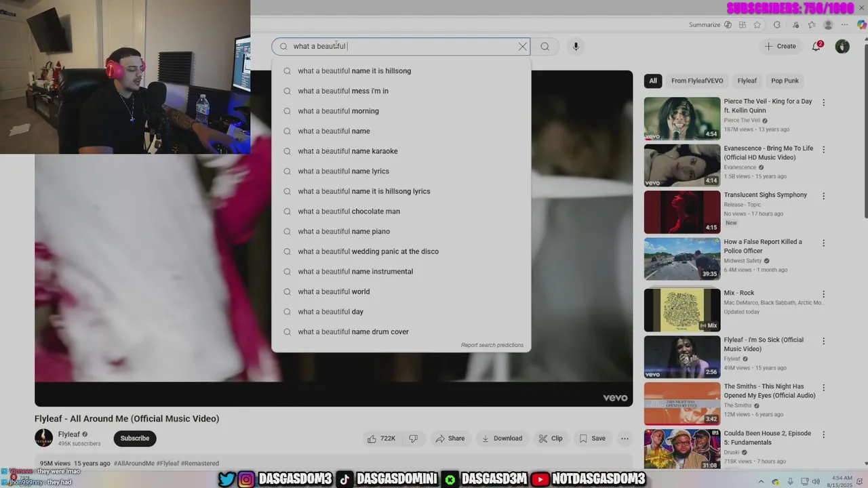Open 'Flyleaf - I'm So Sick' video title
The height and width of the screenshot is (488, 868).
click(764, 344)
